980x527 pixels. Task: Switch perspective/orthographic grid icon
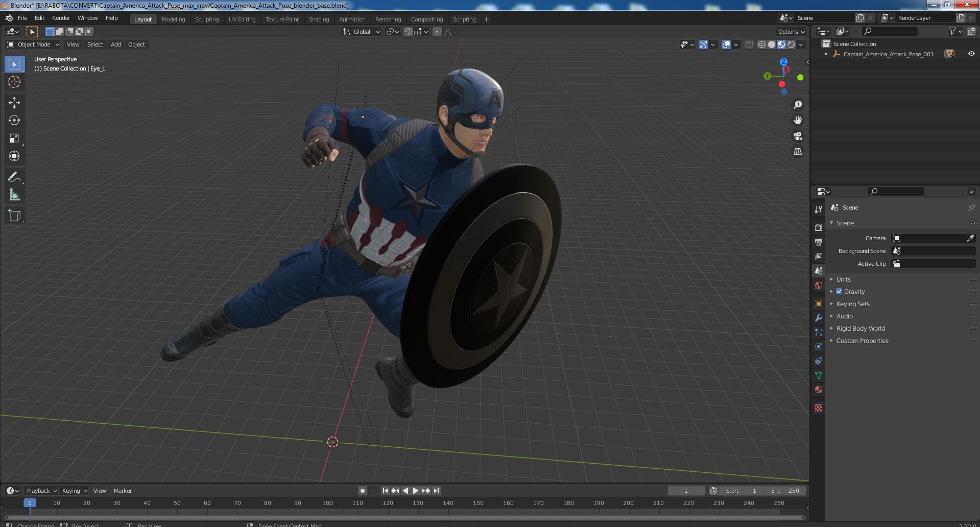pos(797,152)
